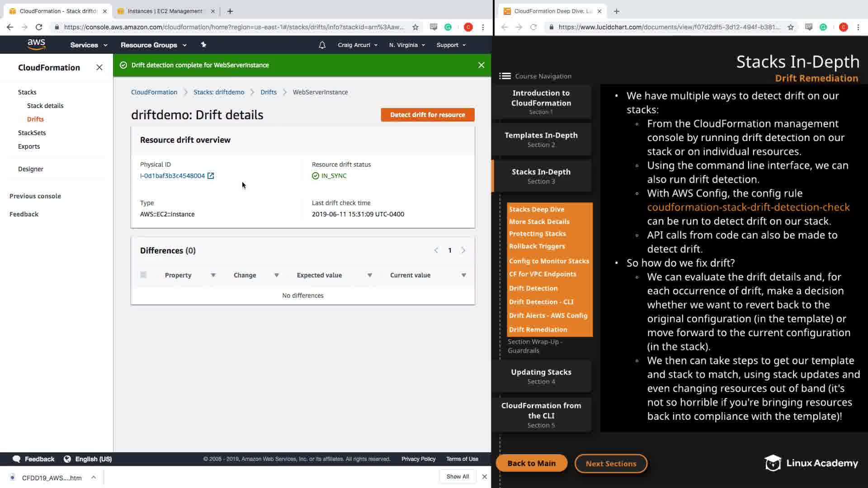
Task: Click the Course Navigation hamburger icon
Action: (505, 76)
